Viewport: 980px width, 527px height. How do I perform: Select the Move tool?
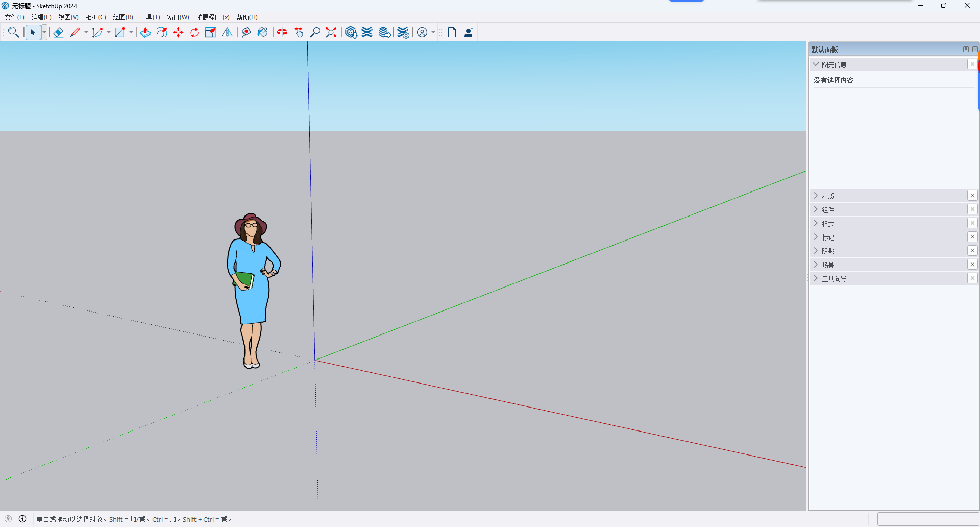pyautogui.click(x=178, y=32)
